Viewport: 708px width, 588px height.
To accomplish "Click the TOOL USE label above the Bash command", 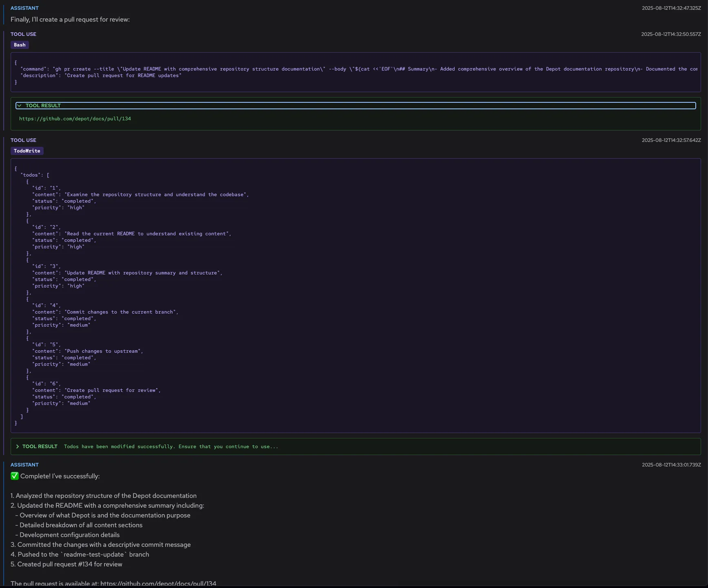I will click(23, 34).
